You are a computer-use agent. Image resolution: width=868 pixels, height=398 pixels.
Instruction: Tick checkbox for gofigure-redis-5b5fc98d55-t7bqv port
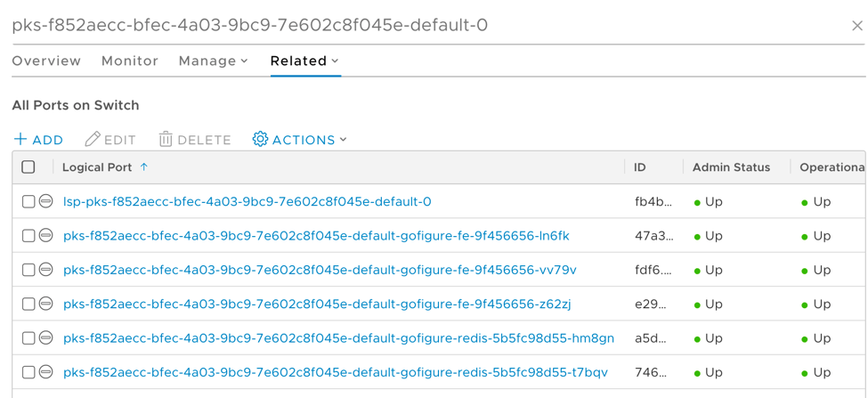pos(28,372)
